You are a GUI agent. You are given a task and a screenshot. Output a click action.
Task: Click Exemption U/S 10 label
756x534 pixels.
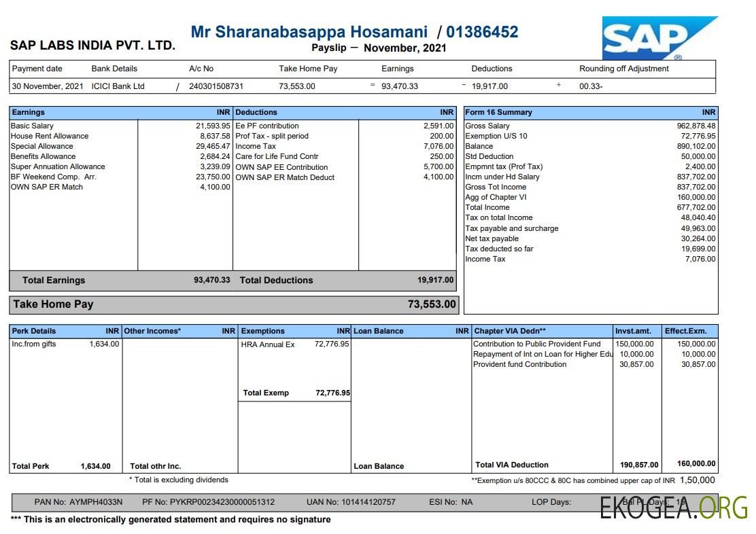496,136
